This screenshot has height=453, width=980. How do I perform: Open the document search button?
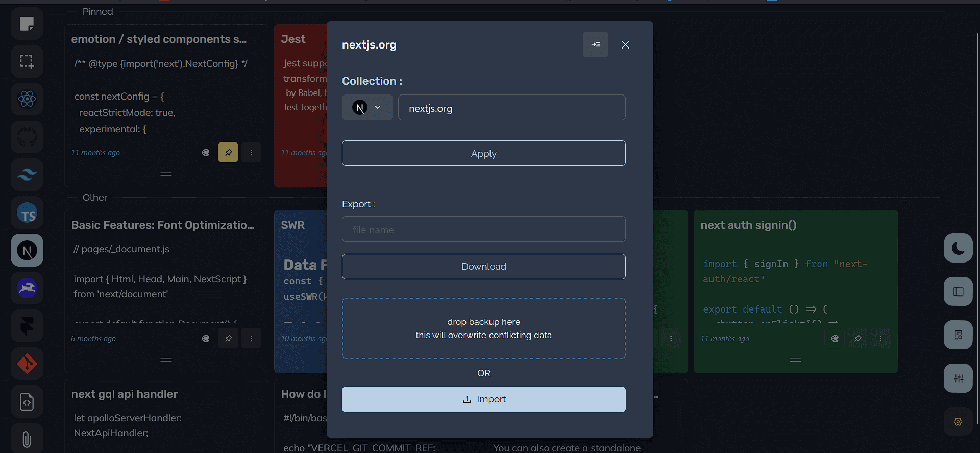click(x=958, y=335)
